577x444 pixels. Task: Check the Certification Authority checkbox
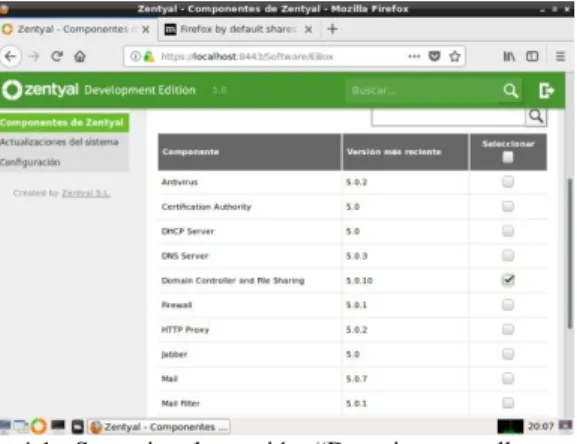[x=508, y=206]
